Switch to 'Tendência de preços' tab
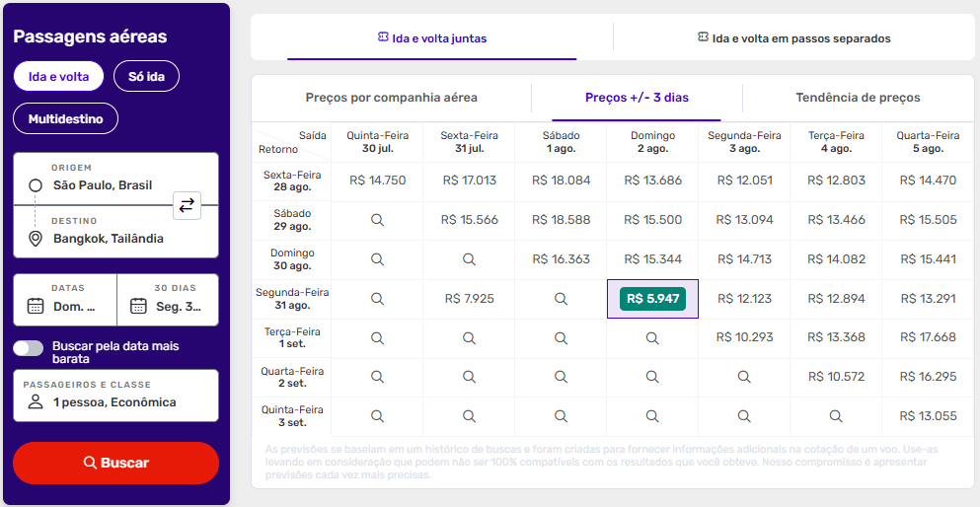Screen dimensions: 980x507 coord(858,98)
